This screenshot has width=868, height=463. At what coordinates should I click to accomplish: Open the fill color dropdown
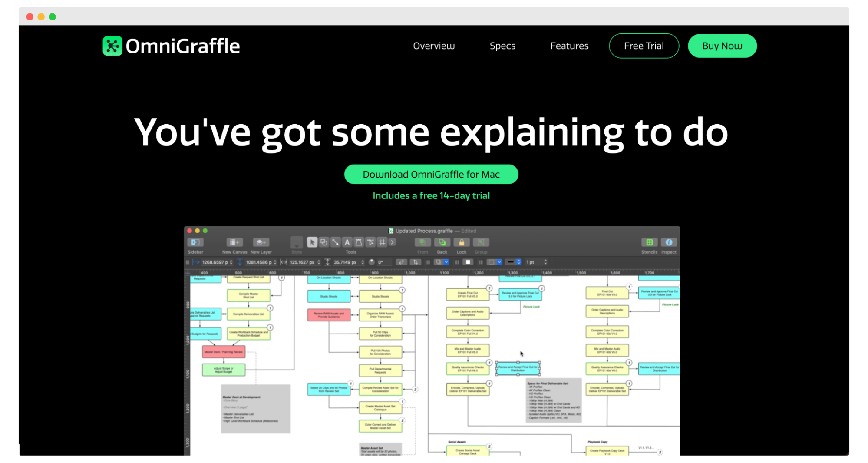446,262
